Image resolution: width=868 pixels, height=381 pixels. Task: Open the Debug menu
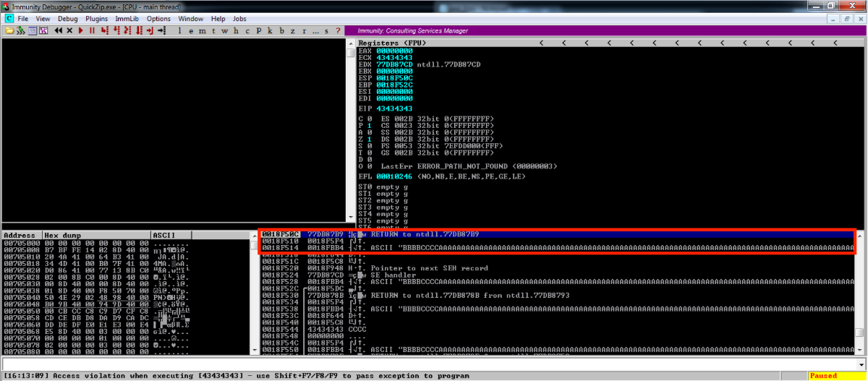point(67,18)
